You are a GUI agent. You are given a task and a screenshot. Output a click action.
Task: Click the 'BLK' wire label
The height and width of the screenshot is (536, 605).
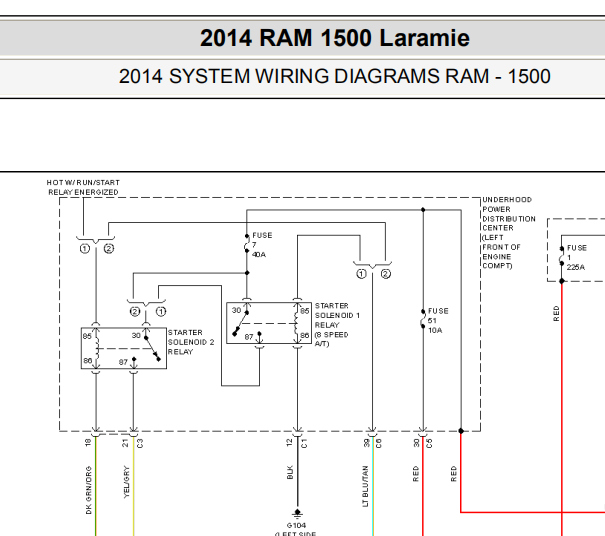point(290,472)
